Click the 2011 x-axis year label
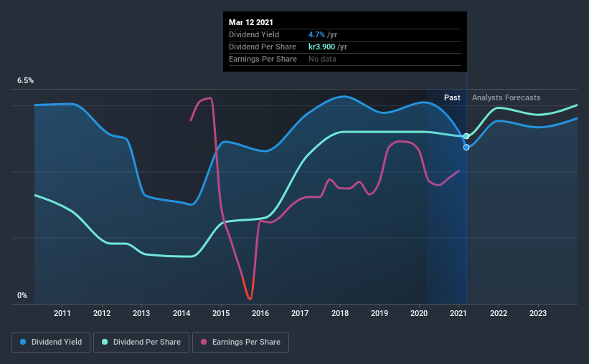This screenshot has height=364, width=589. click(x=62, y=313)
